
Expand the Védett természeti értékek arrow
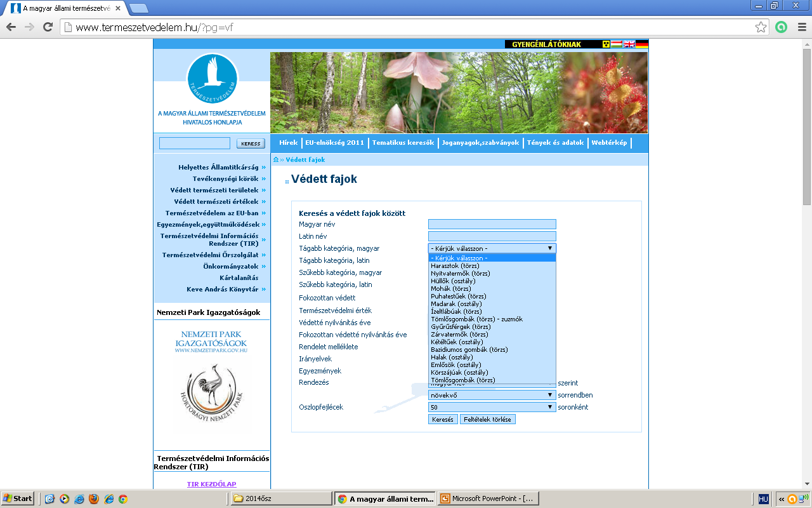click(263, 202)
